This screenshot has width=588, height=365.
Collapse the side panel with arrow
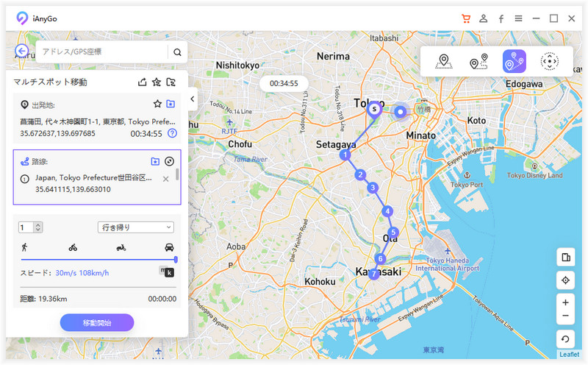coord(192,99)
